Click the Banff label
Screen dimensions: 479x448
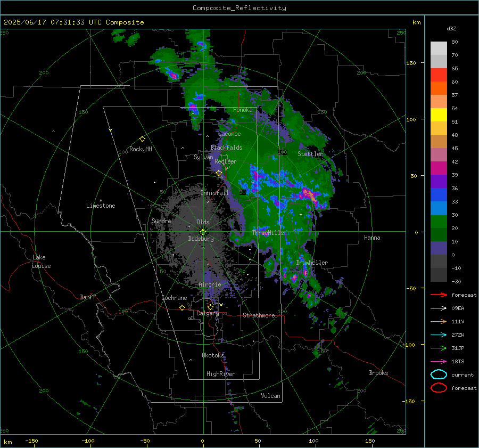(88, 297)
